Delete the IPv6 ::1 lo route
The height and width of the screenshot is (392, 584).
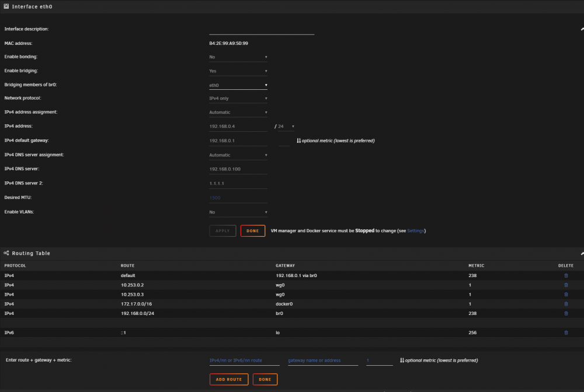(566, 333)
